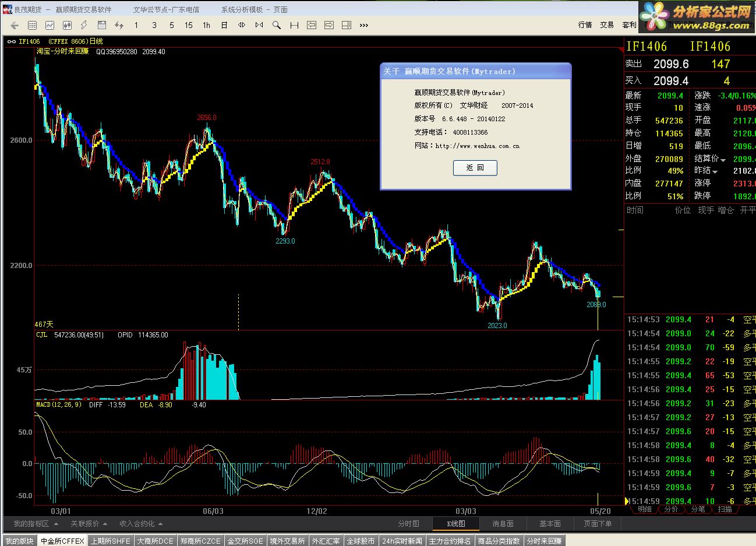Click the MACD(12,26,9) indicator label
The height and width of the screenshot is (546, 756).
[x=59, y=404]
